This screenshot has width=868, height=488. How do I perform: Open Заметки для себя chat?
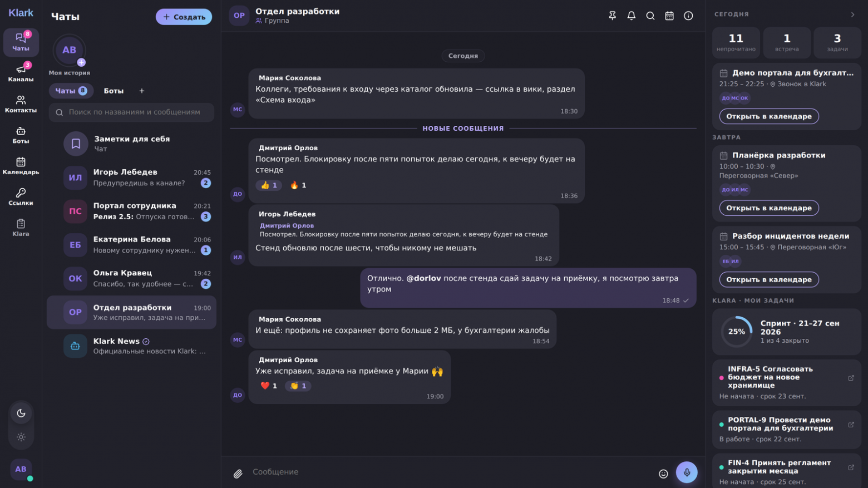(x=131, y=144)
